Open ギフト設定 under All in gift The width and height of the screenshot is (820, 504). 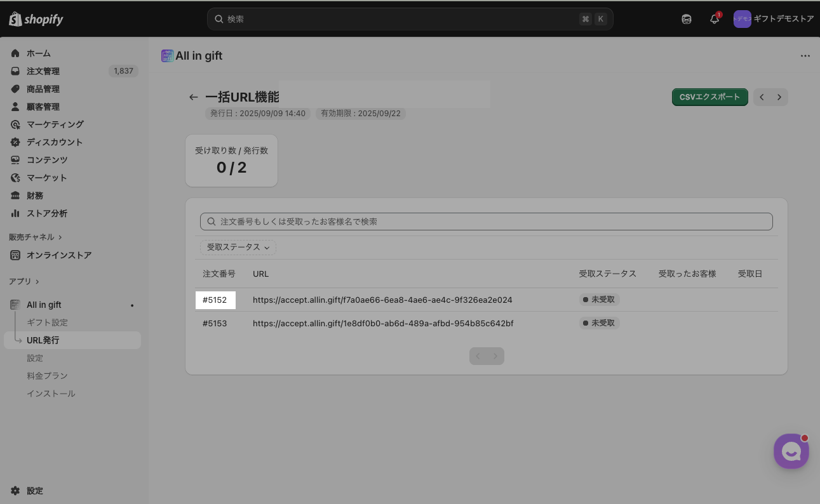47,322
